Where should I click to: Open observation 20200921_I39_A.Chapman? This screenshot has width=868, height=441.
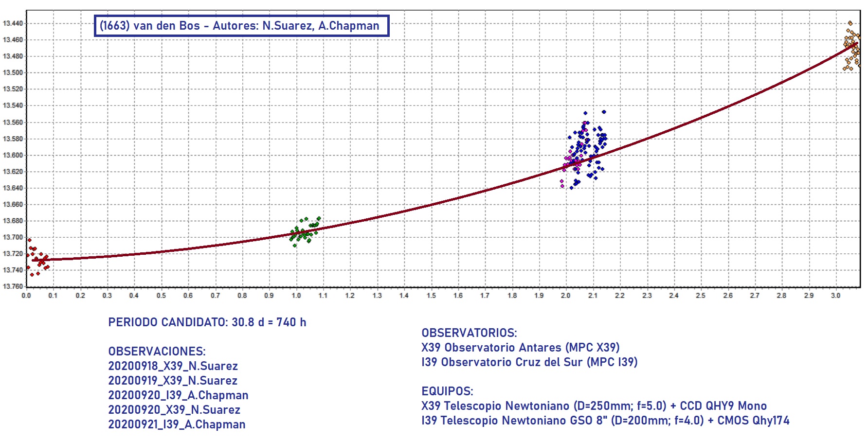[x=177, y=424]
